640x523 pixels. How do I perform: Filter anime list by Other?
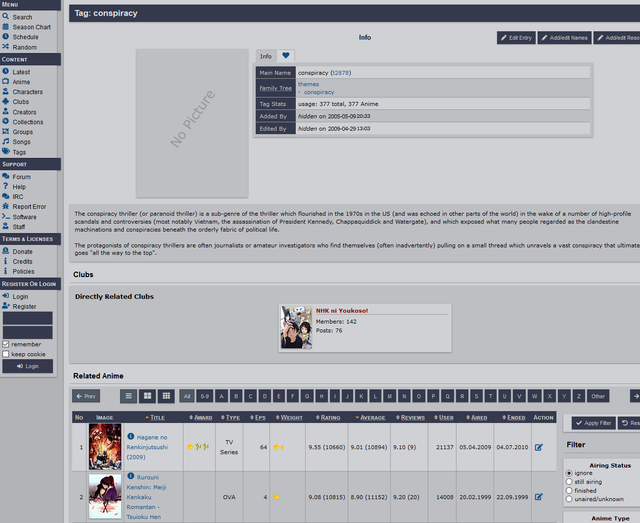coord(598,396)
